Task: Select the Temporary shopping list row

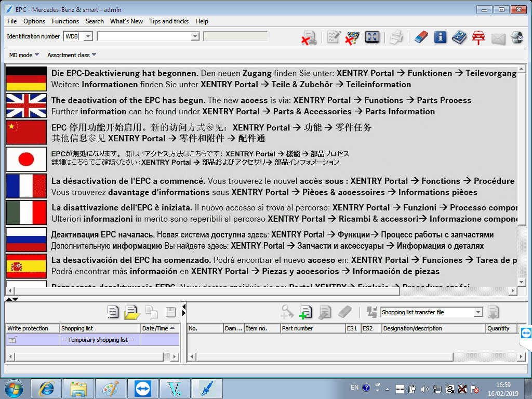Action: coord(92,340)
